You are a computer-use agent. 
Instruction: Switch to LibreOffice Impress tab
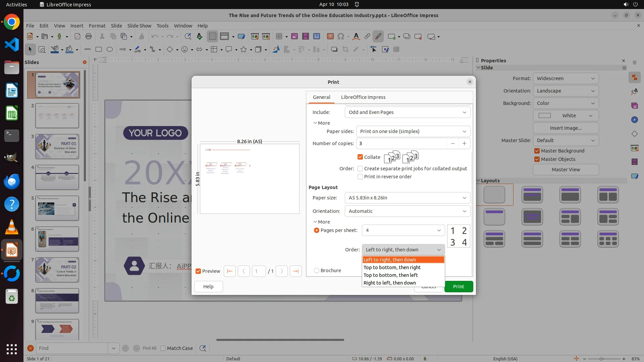click(363, 97)
